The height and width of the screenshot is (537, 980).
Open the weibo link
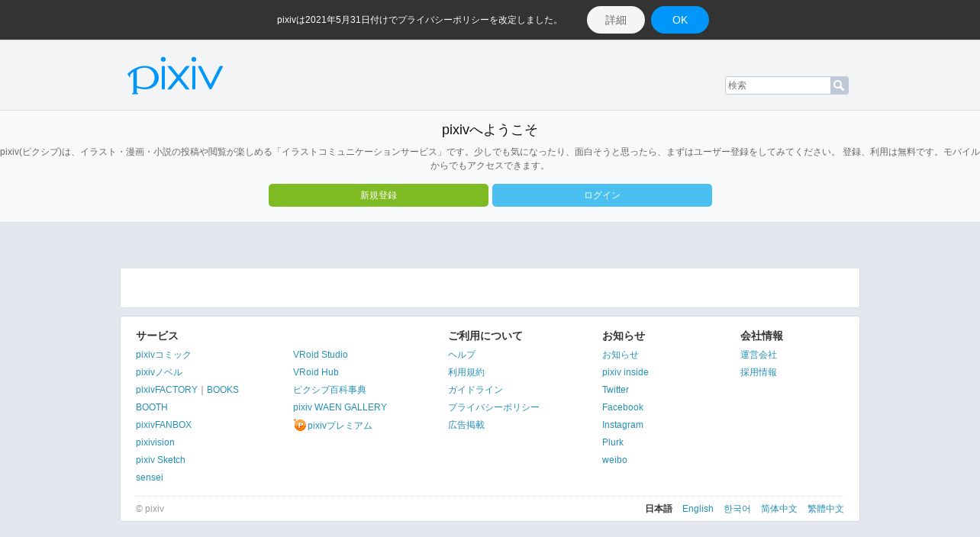pyautogui.click(x=614, y=460)
